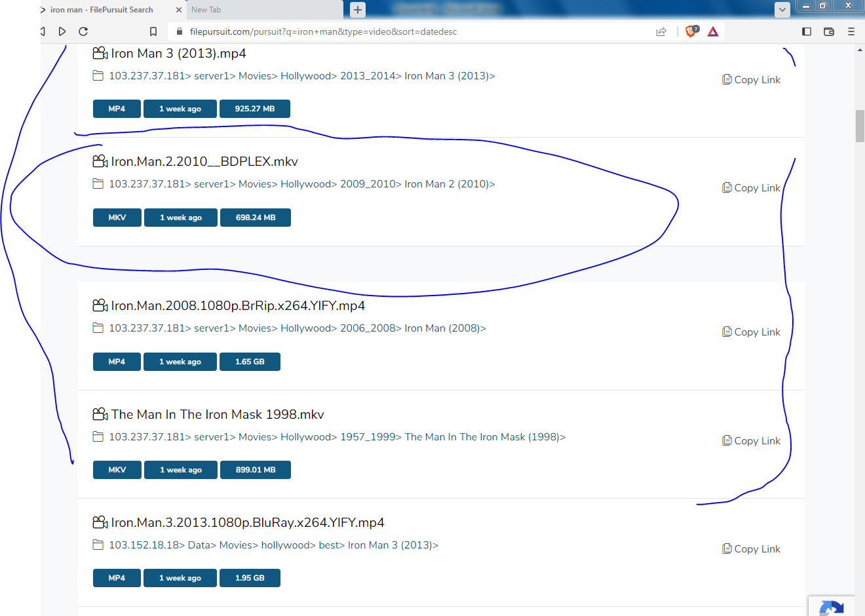The height and width of the screenshot is (616, 865).
Task: Click folder icon in 2009_2010 path row
Action: (x=98, y=184)
